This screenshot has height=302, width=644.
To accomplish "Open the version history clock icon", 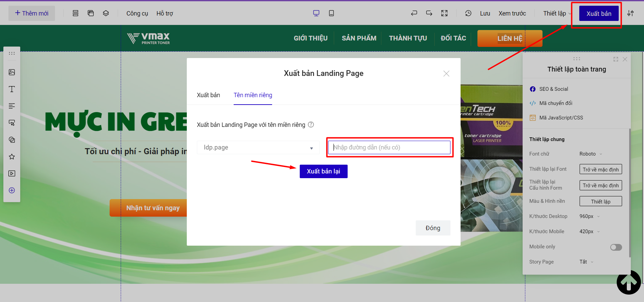I will pos(468,13).
